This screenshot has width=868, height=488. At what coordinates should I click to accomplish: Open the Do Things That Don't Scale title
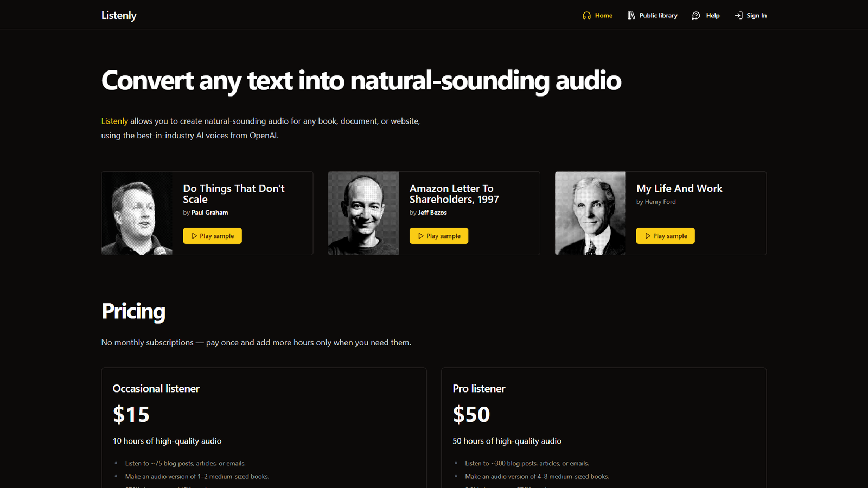(234, 194)
